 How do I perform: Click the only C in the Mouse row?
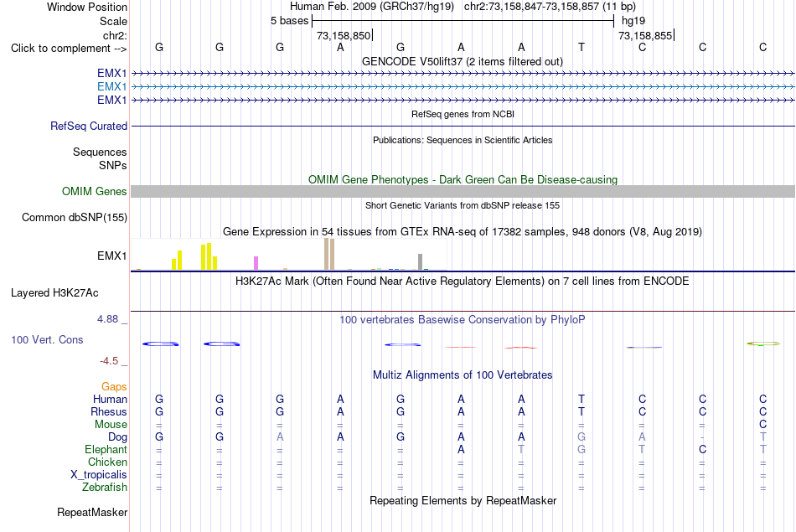point(762,425)
